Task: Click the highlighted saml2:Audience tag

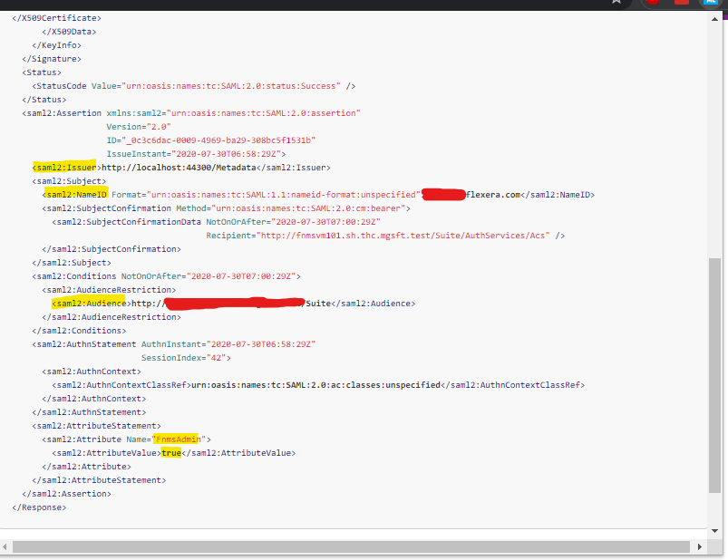Action: pyautogui.click(x=88, y=304)
